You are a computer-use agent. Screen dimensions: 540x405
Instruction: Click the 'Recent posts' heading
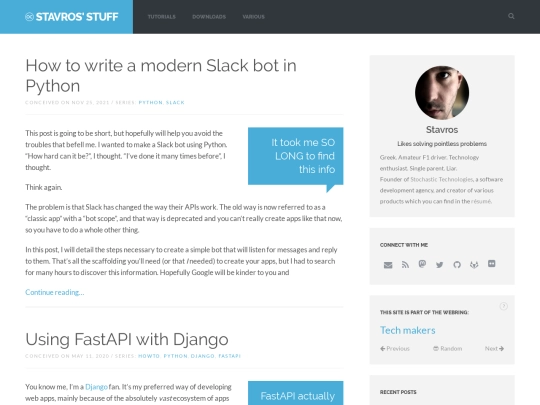click(398, 392)
